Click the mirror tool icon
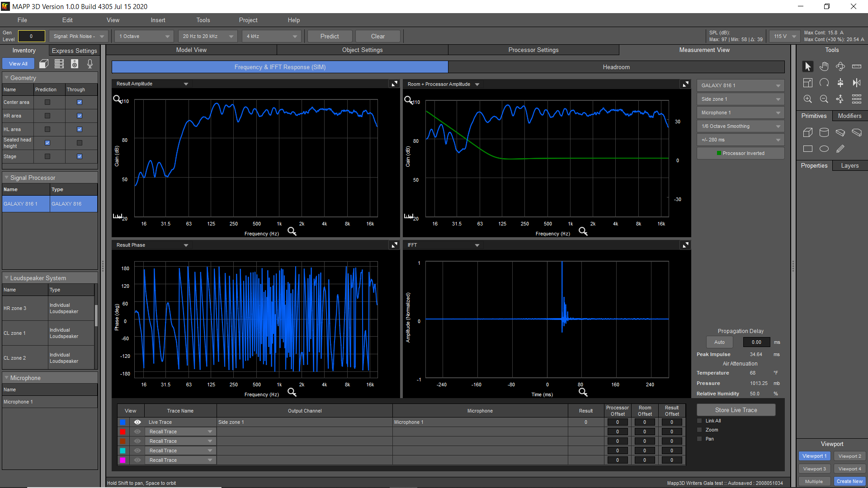 857,83
